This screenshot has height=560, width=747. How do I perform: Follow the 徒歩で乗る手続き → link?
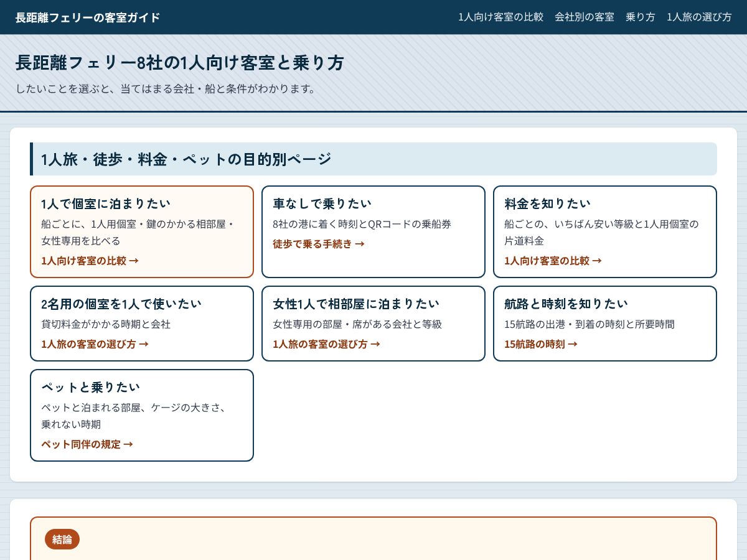(x=319, y=244)
